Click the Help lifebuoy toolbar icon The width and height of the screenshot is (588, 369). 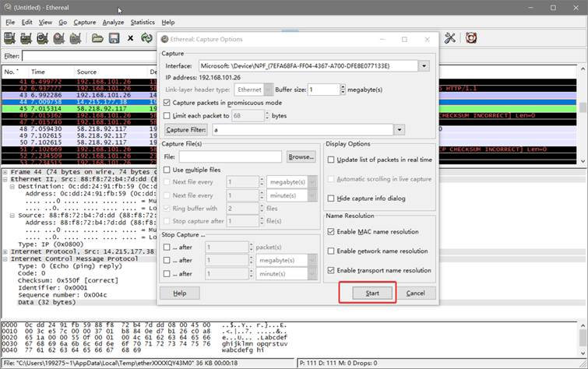471,38
